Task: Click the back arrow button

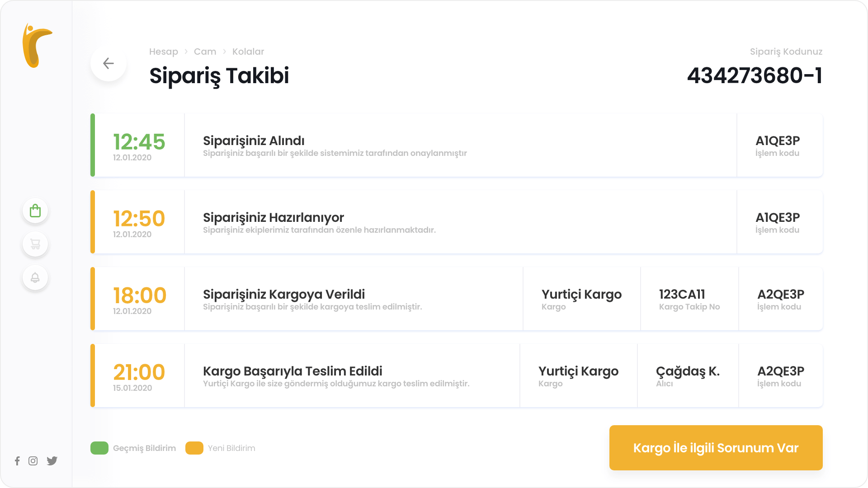Action: tap(108, 63)
